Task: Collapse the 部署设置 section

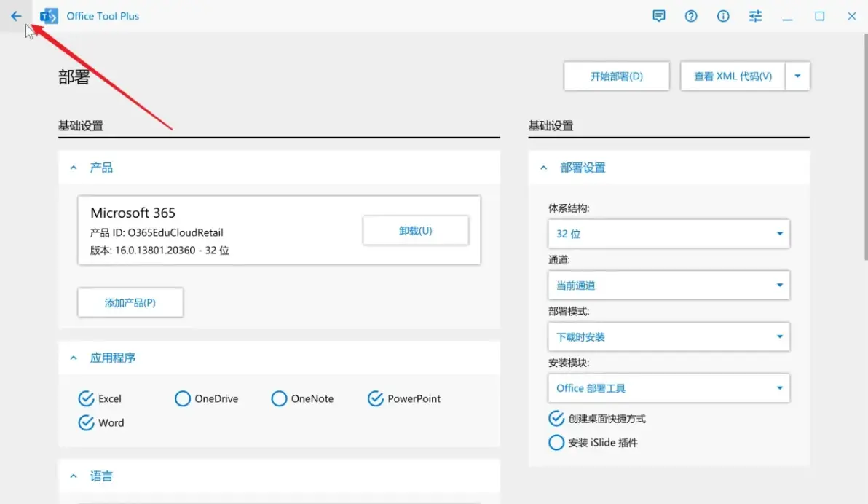Action: click(544, 168)
